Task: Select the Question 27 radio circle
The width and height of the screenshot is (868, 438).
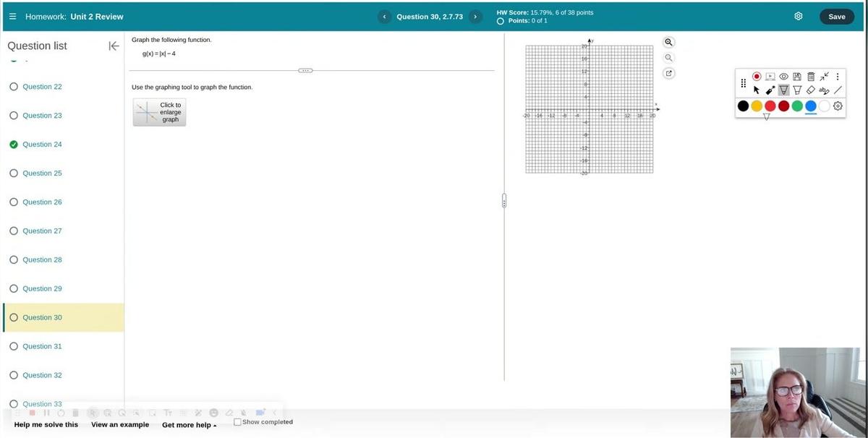Action: (14, 231)
